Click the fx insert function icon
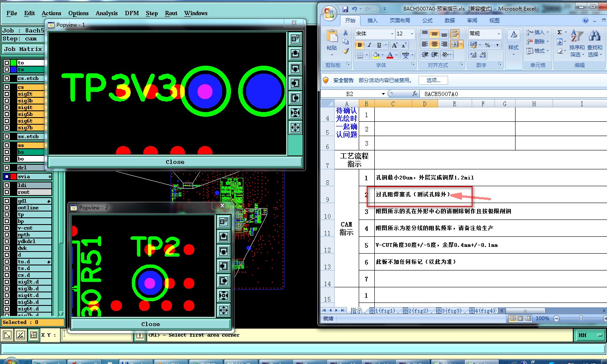 pos(415,94)
